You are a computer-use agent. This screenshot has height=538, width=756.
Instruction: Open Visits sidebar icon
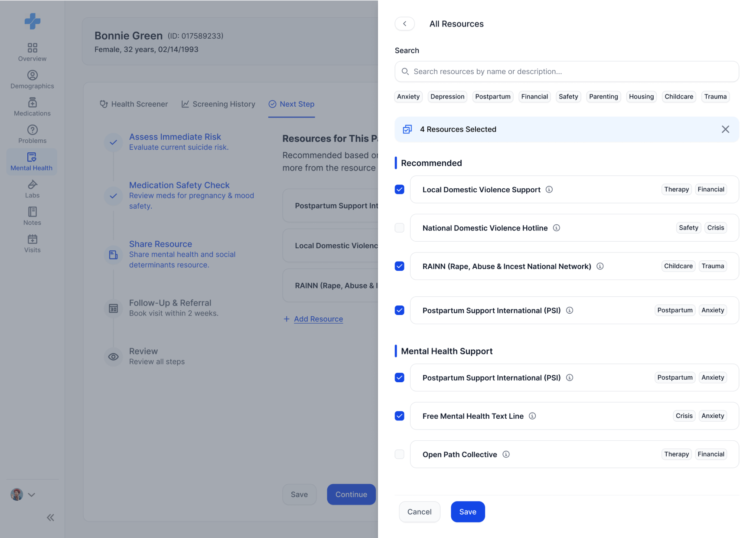32,243
